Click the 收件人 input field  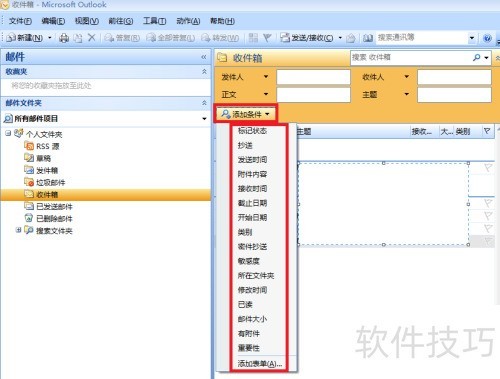tap(454, 77)
